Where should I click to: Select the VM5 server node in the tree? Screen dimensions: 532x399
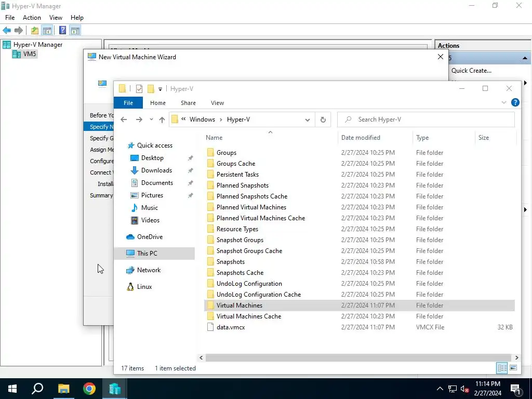tap(25, 54)
